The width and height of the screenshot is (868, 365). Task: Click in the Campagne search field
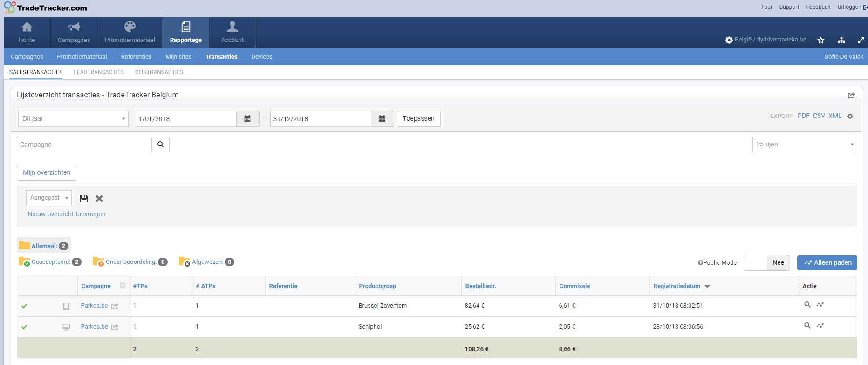click(84, 145)
